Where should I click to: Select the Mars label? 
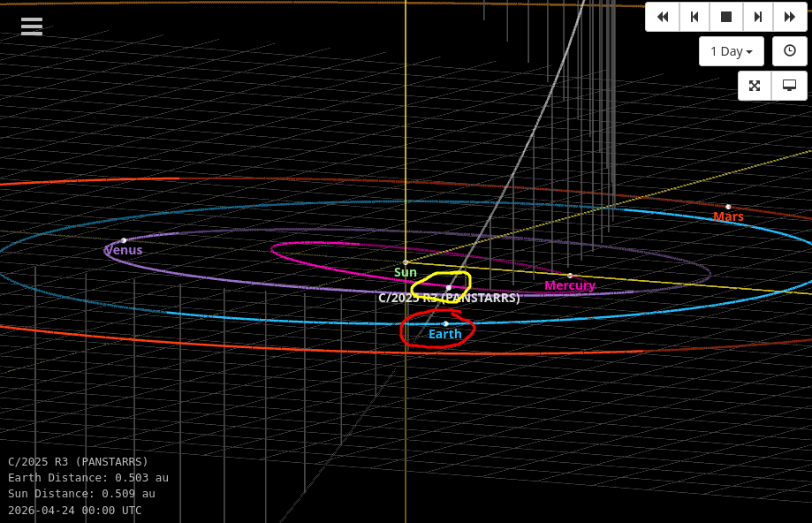[x=728, y=216]
